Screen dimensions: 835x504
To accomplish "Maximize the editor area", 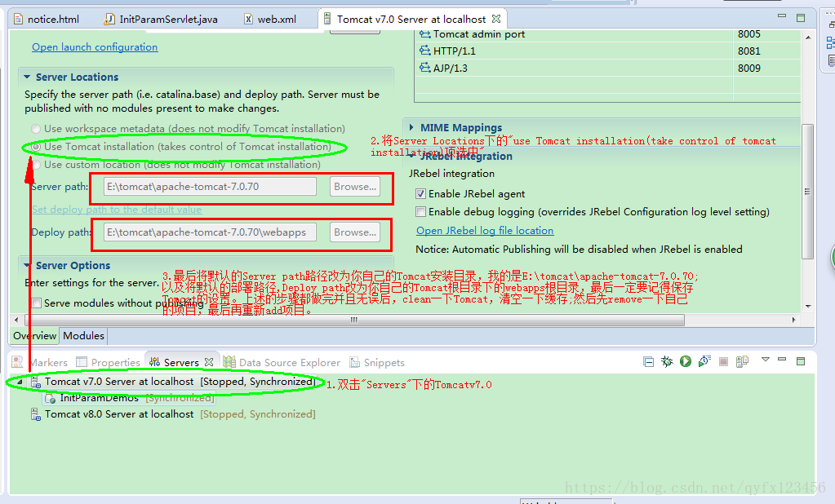I will click(x=801, y=18).
